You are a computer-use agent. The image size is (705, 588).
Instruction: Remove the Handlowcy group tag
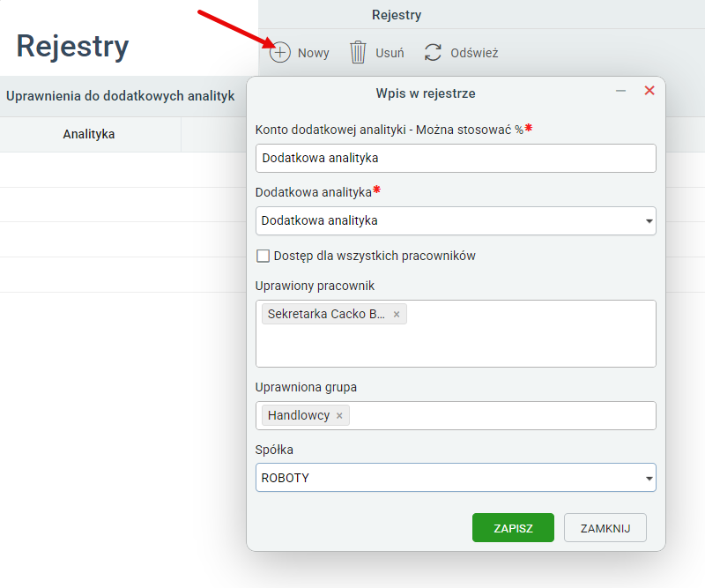pos(339,416)
